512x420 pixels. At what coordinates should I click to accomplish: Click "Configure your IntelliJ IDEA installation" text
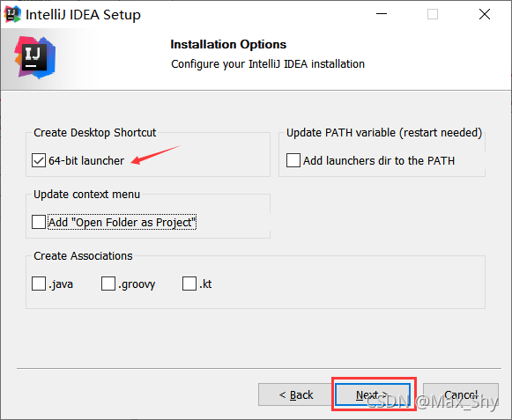(x=268, y=64)
